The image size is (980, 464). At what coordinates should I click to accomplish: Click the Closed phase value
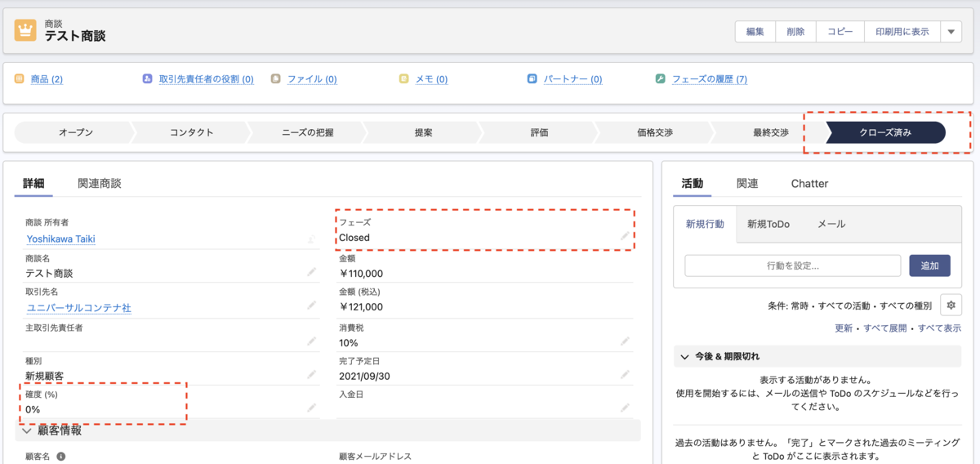pos(354,238)
